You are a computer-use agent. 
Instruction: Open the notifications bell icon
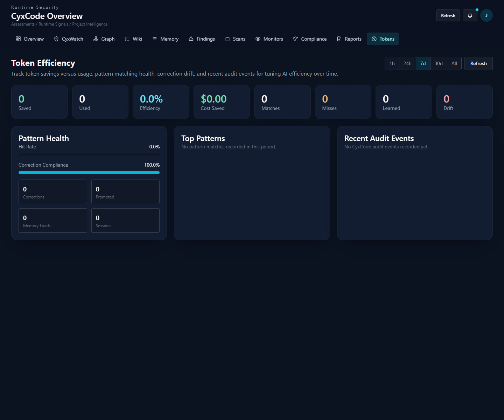pos(470,15)
